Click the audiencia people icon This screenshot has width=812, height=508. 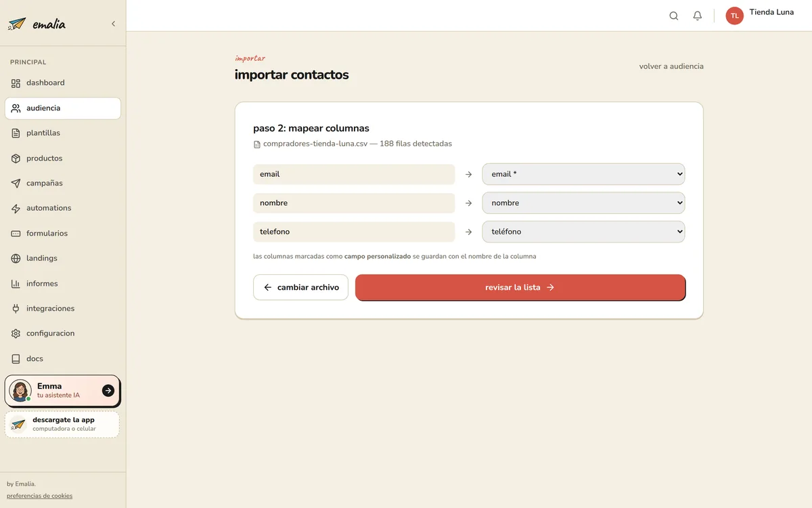click(16, 108)
